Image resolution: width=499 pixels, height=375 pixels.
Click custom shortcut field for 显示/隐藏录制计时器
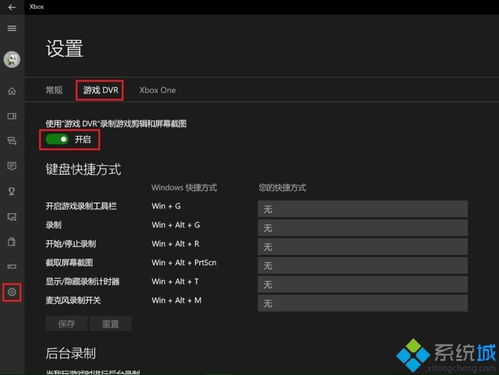[363, 285]
